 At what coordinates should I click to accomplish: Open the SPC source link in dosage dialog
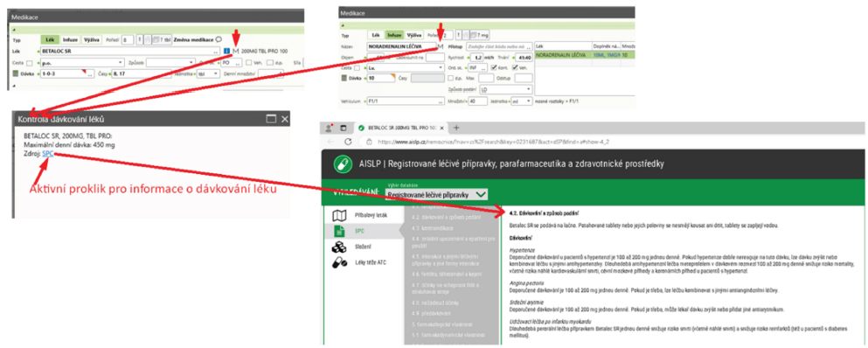(47, 154)
